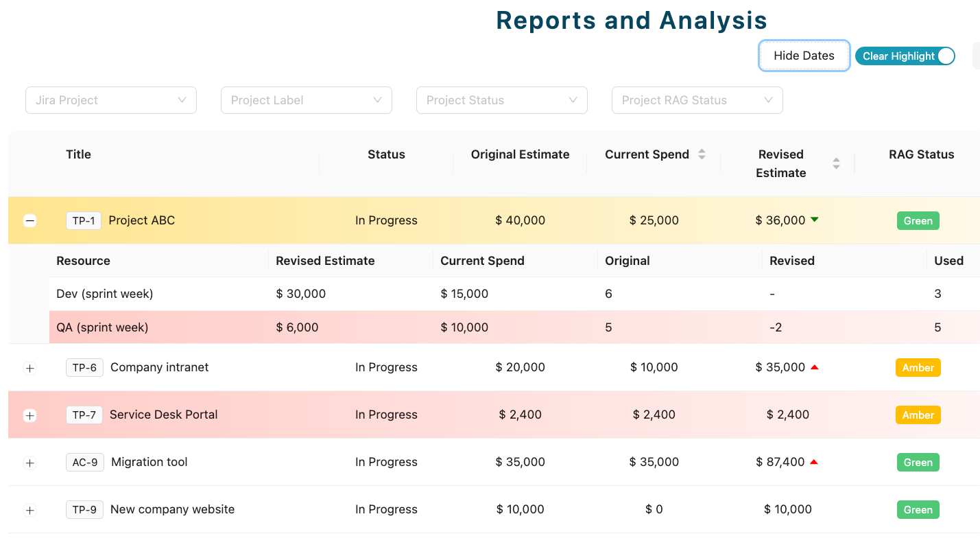This screenshot has height=558, width=980.
Task: Open the Project Status dropdown
Action: (501, 100)
